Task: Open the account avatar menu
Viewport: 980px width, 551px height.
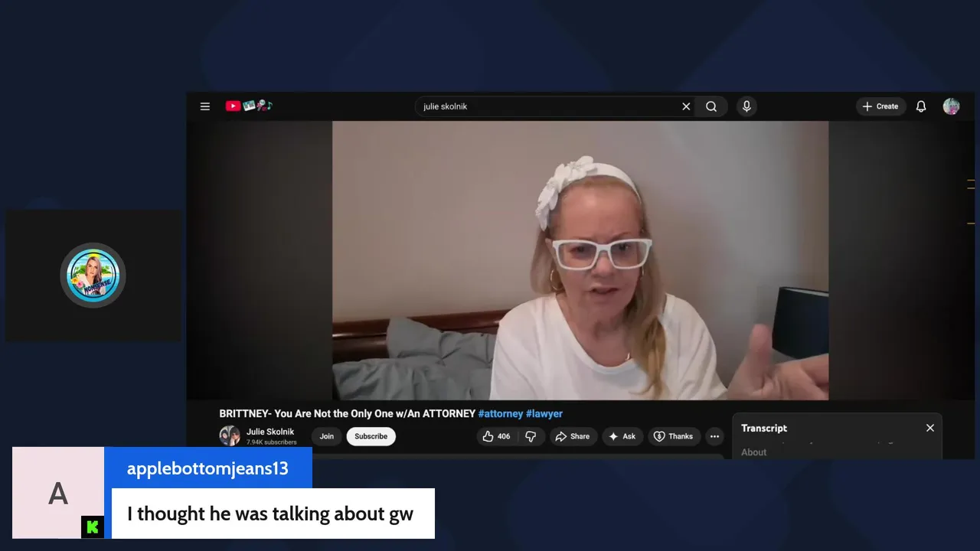Action: click(951, 106)
